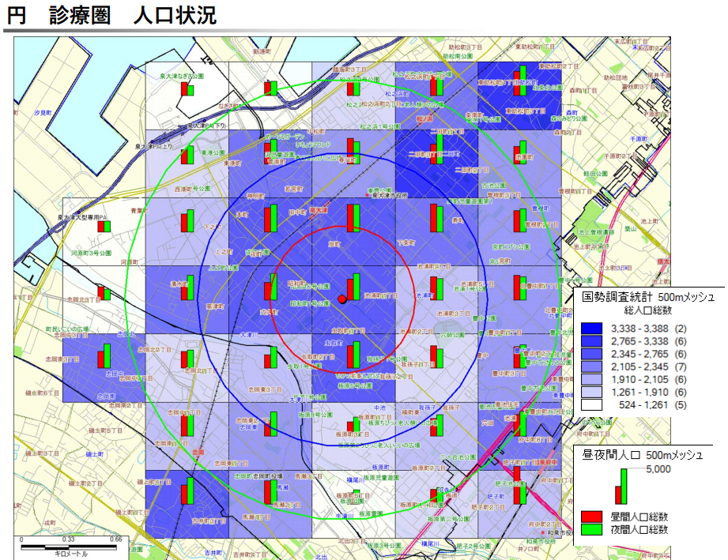
Task: Click the bar chart near 泉大津なぎさ公園
Action: click(x=187, y=88)
